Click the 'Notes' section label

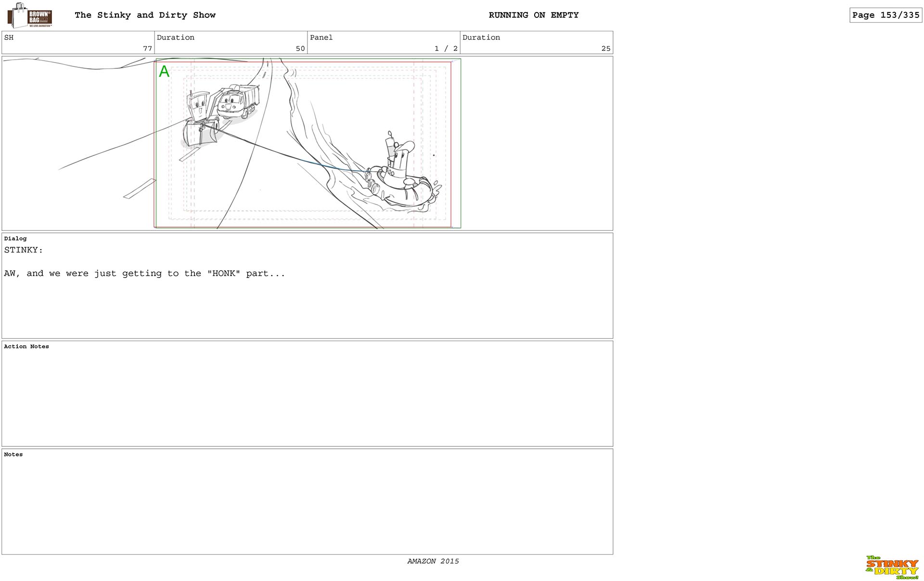[13, 455]
